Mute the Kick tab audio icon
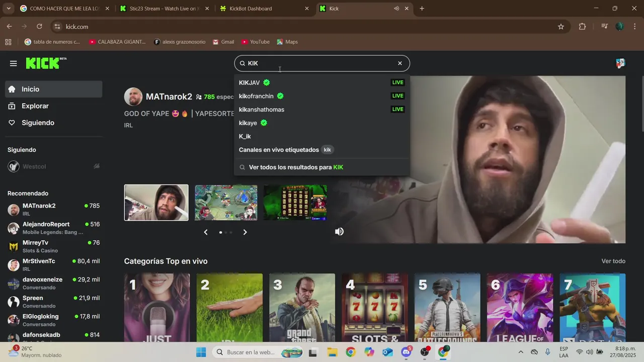This screenshot has height=362, width=644. (396, 9)
